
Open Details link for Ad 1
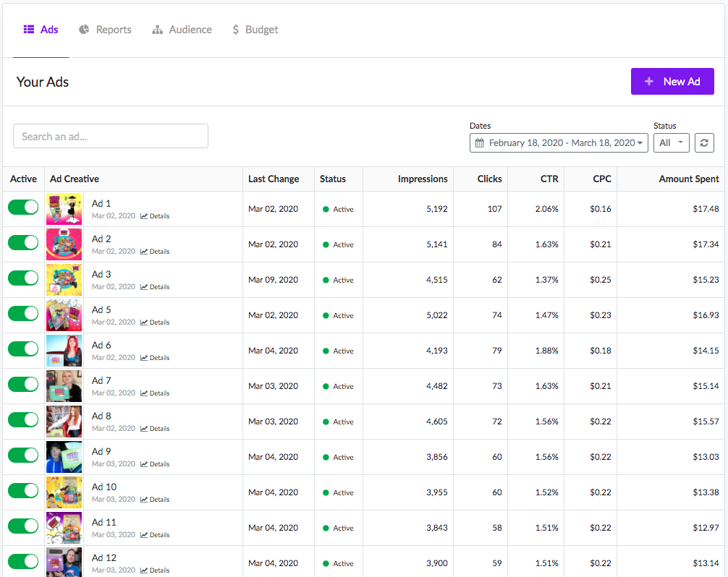click(155, 216)
